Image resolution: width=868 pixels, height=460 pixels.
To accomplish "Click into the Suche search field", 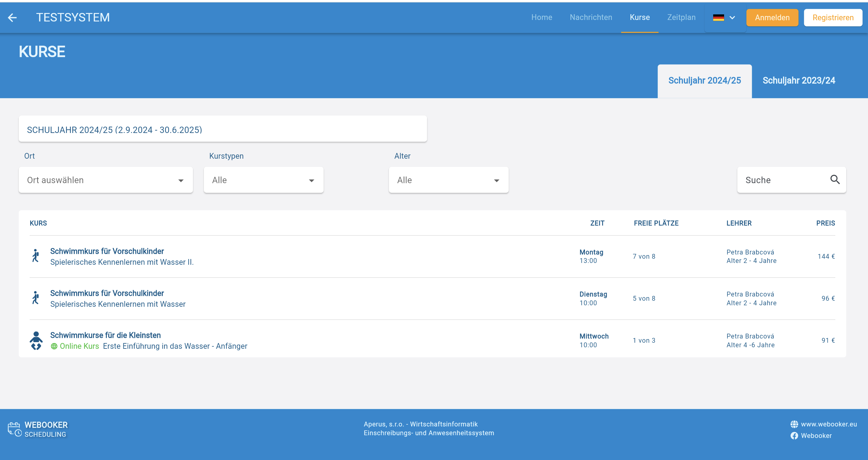I will tap(782, 180).
